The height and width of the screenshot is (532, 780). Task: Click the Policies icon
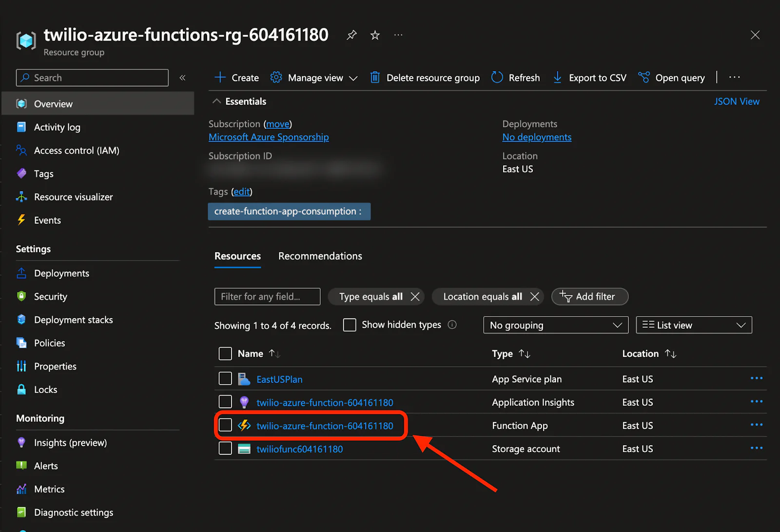(21, 343)
